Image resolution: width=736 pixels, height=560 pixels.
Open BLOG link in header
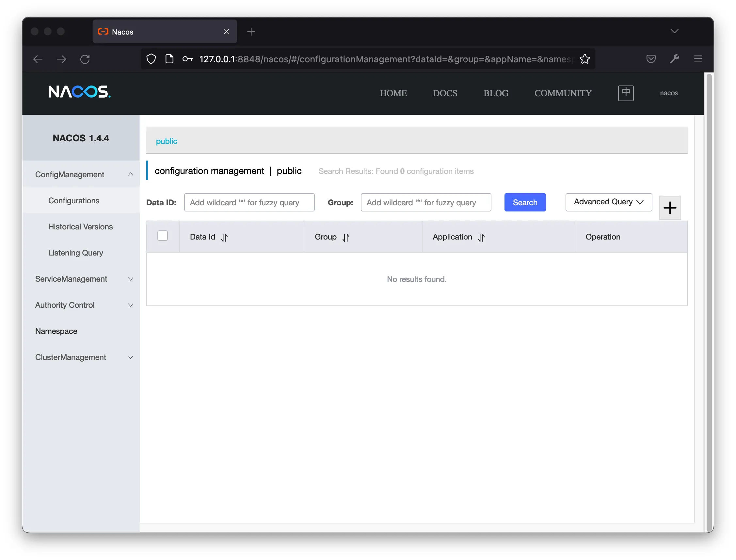click(496, 93)
